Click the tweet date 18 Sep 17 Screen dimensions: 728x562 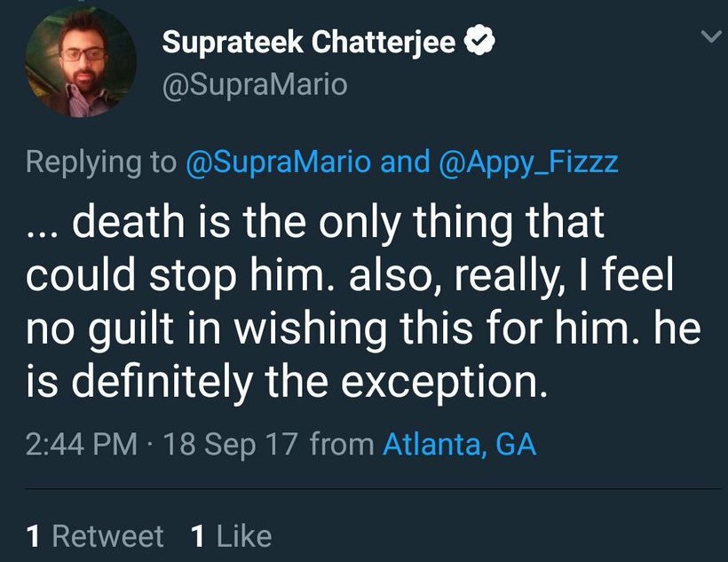226,444
